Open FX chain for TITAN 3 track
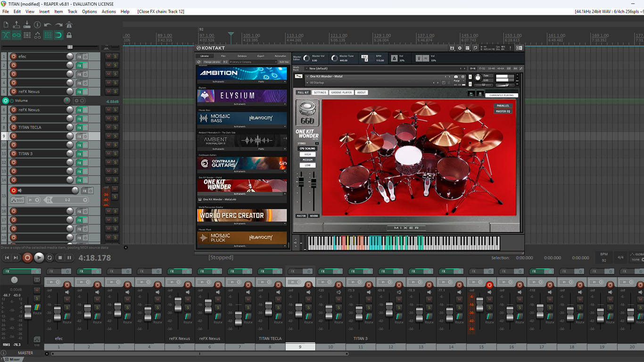This screenshot has width=644, height=362. click(x=79, y=154)
